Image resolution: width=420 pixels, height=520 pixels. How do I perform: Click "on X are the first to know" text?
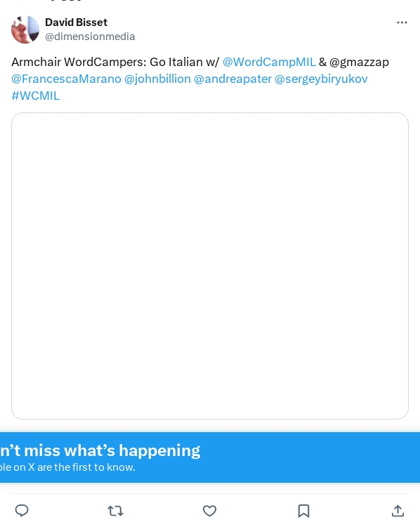pyautogui.click(x=77, y=467)
